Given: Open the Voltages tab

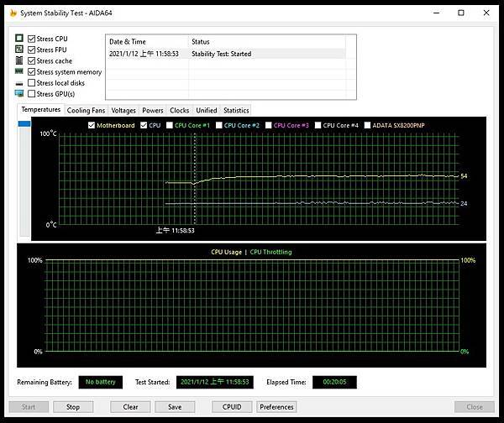Looking at the screenshot, I should 123,110.
